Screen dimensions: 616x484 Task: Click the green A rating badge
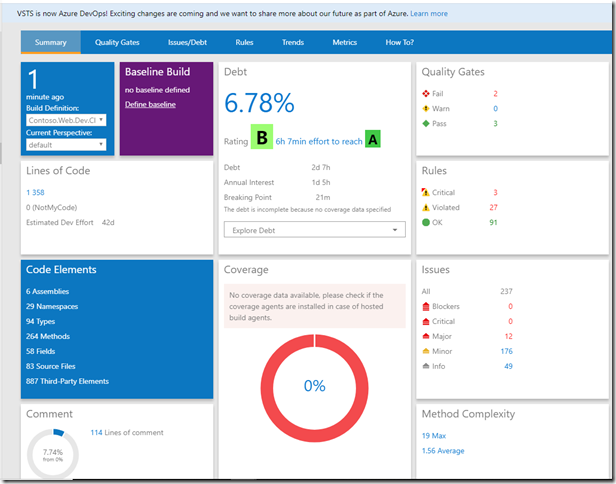pyautogui.click(x=373, y=140)
